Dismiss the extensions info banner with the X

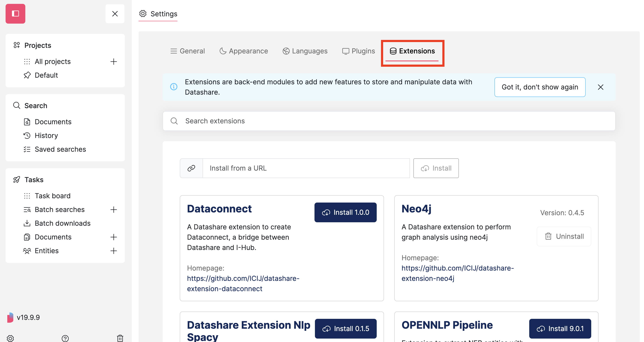(x=601, y=87)
